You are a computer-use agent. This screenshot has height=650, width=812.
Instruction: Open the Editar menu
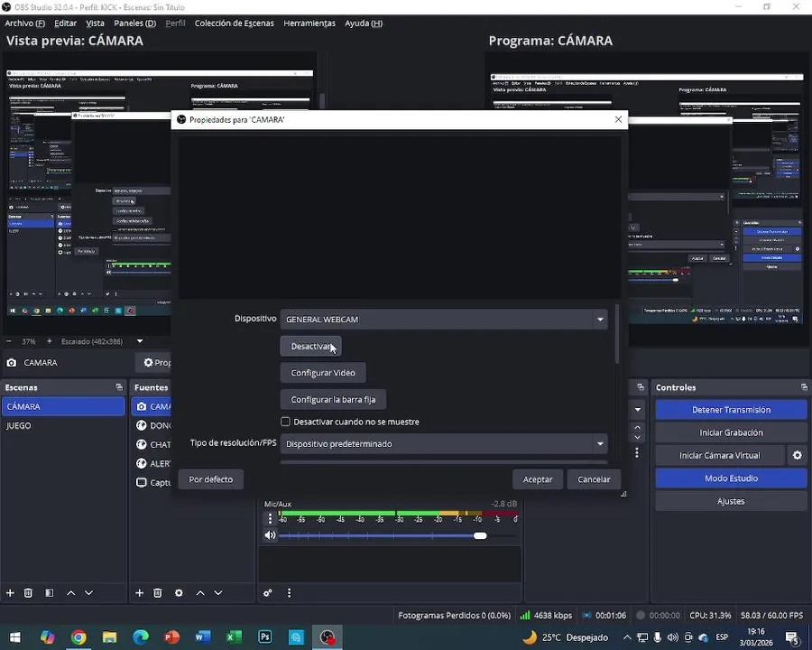click(65, 23)
